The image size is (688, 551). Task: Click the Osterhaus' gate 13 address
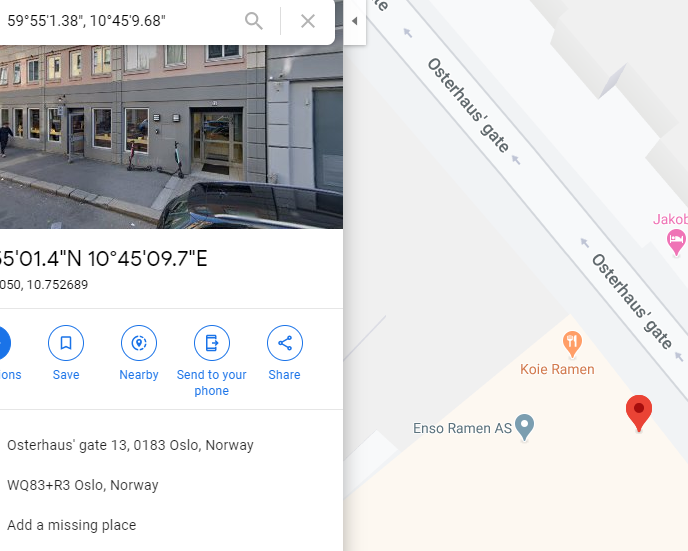click(x=130, y=445)
